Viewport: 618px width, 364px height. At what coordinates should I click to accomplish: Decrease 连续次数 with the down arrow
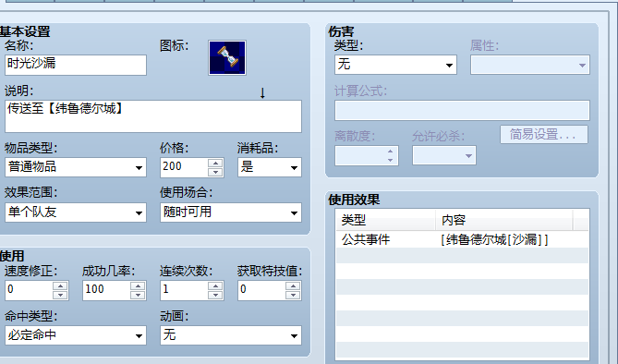coord(215,295)
